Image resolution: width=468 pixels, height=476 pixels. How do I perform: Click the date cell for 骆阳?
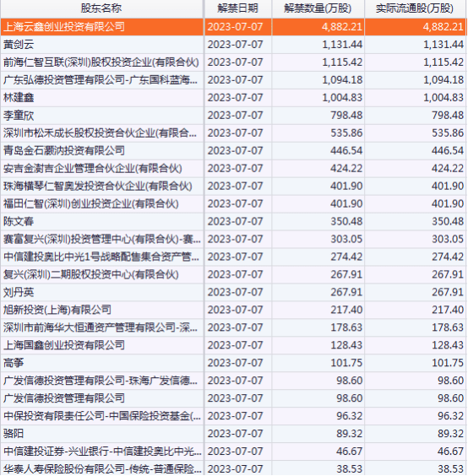238,434
